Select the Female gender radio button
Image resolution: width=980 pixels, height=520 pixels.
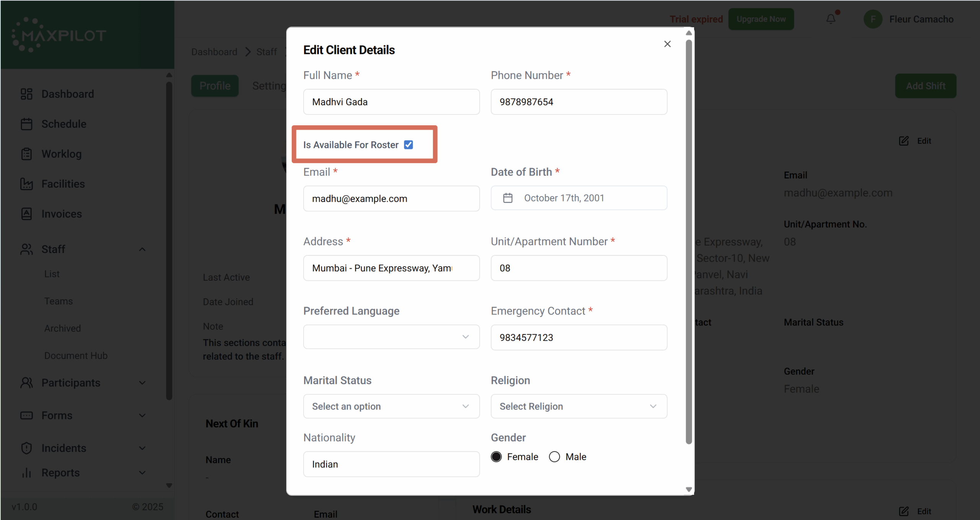(x=497, y=457)
